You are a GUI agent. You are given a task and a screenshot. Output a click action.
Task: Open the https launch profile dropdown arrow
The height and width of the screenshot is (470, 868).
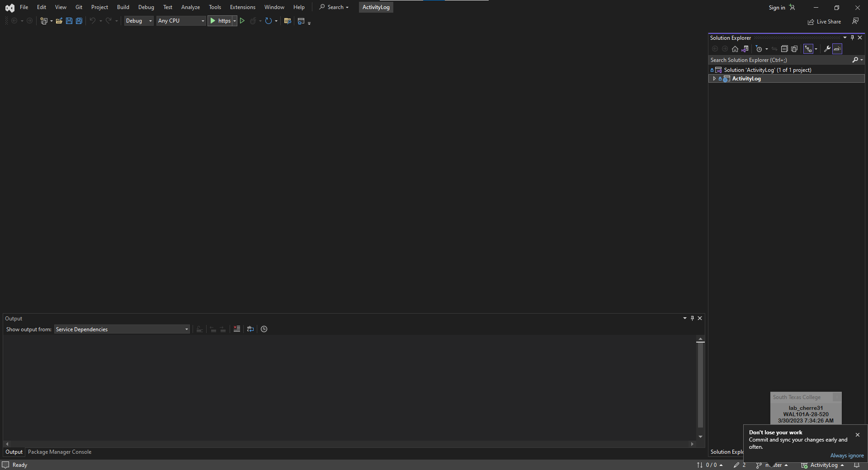[x=235, y=21]
